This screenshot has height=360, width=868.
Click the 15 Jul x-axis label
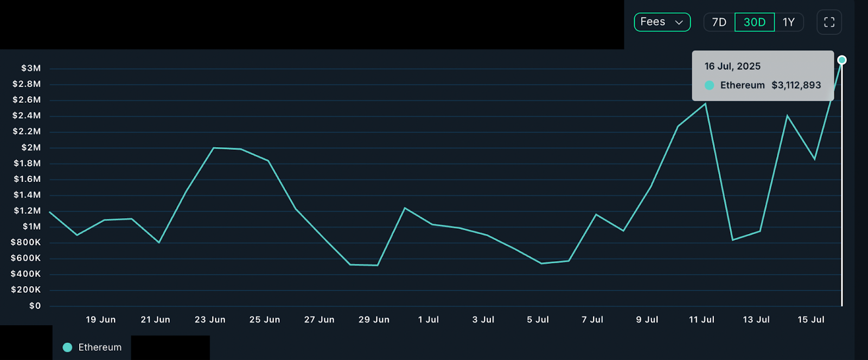[810, 320]
